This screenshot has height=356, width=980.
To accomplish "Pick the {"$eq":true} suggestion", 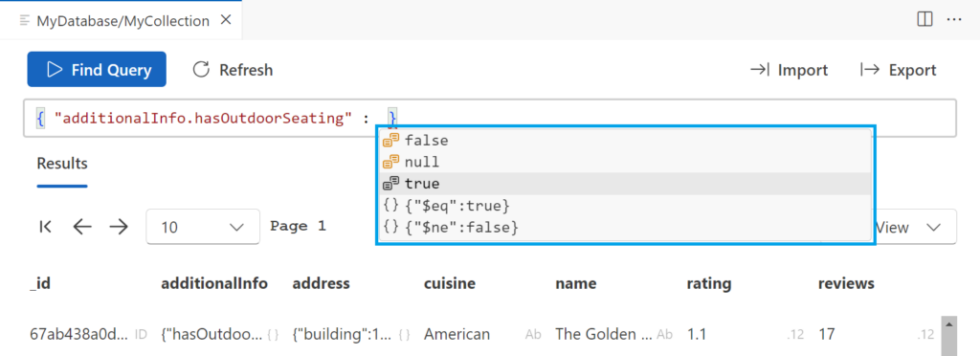I will [625, 206].
